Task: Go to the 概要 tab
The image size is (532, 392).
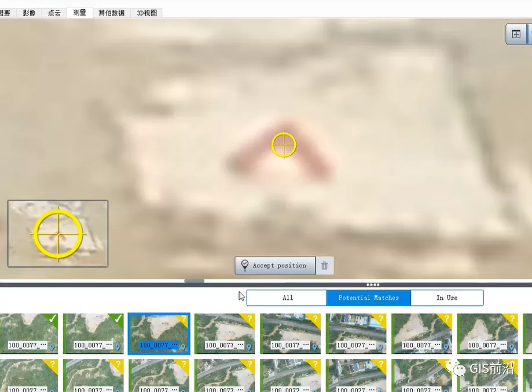Action: click(x=6, y=12)
